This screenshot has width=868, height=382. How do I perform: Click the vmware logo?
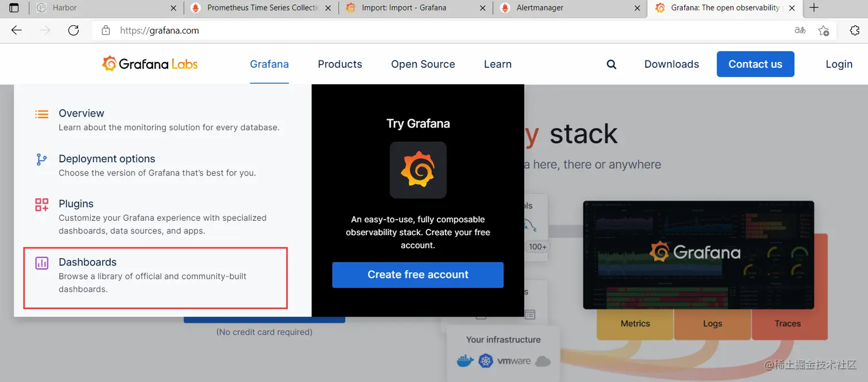[x=514, y=361]
